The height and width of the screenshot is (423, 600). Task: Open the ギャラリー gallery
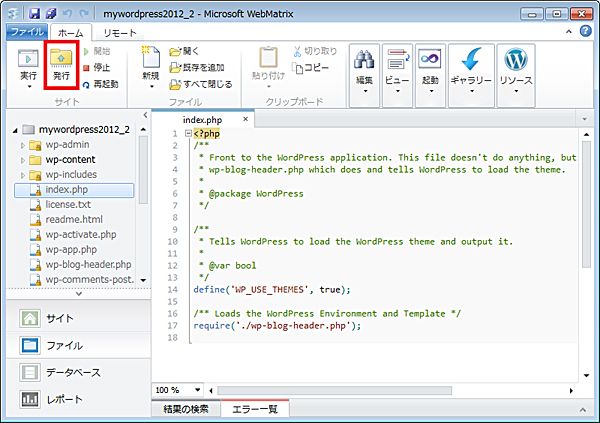click(x=471, y=75)
